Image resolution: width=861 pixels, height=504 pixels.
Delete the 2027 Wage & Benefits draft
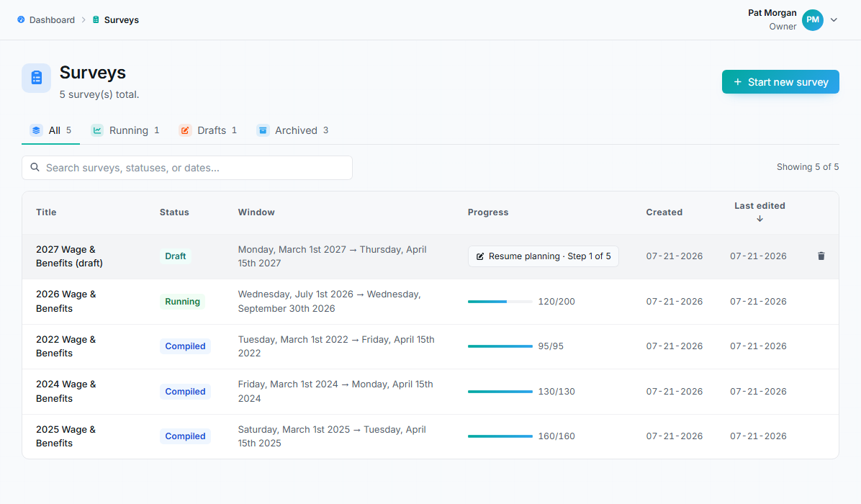click(x=821, y=256)
